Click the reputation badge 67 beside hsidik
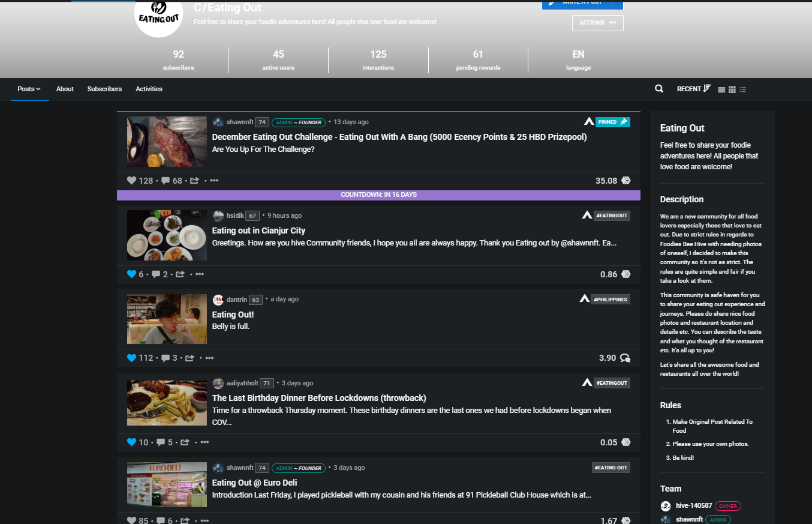Viewport: 812px width, 524px height. [252, 215]
